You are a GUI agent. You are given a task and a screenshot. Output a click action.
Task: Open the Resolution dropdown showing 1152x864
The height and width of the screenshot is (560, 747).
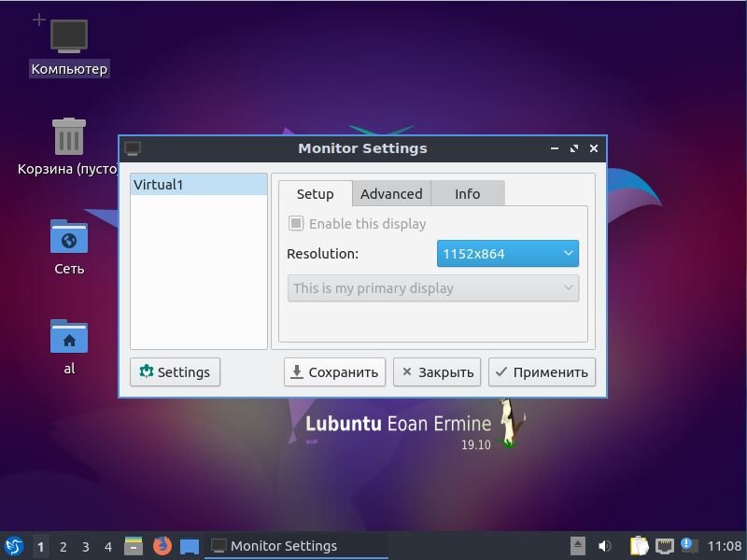(507, 253)
